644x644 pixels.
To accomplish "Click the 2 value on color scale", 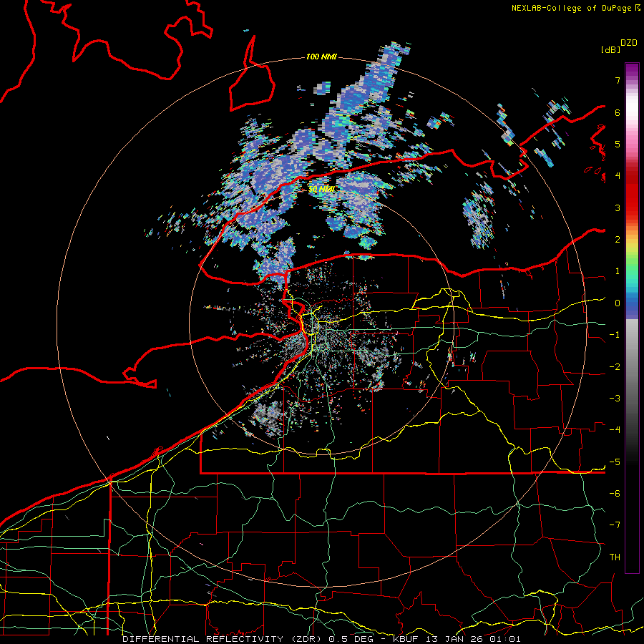I will point(618,240).
